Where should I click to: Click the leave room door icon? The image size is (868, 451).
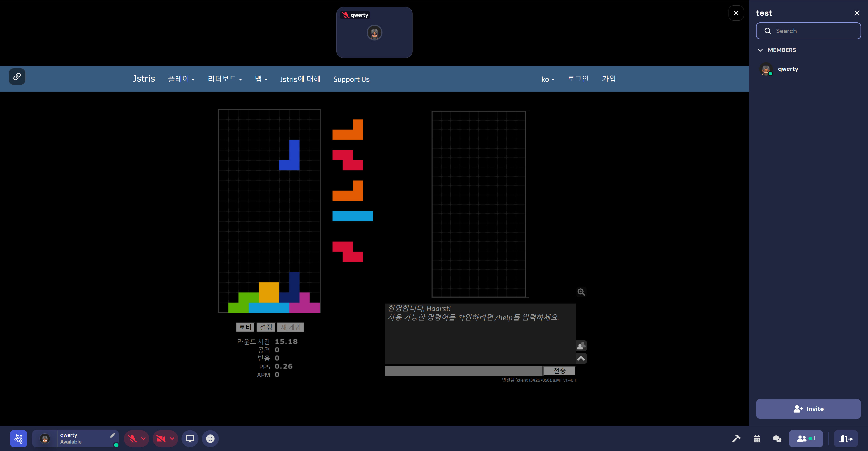(x=846, y=439)
